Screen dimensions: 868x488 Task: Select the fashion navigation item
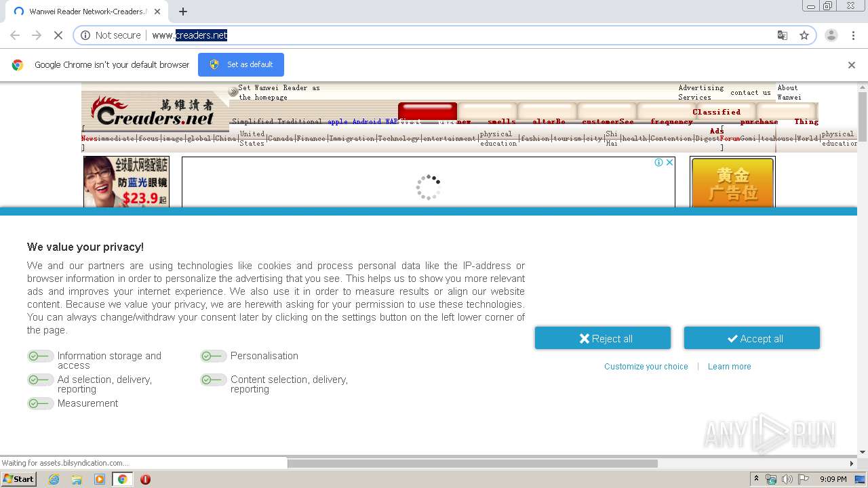pos(535,138)
